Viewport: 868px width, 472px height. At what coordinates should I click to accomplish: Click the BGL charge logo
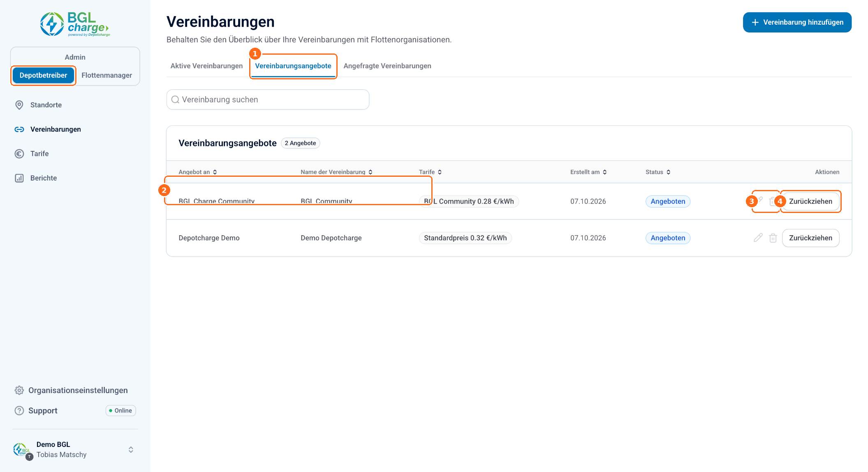[75, 24]
